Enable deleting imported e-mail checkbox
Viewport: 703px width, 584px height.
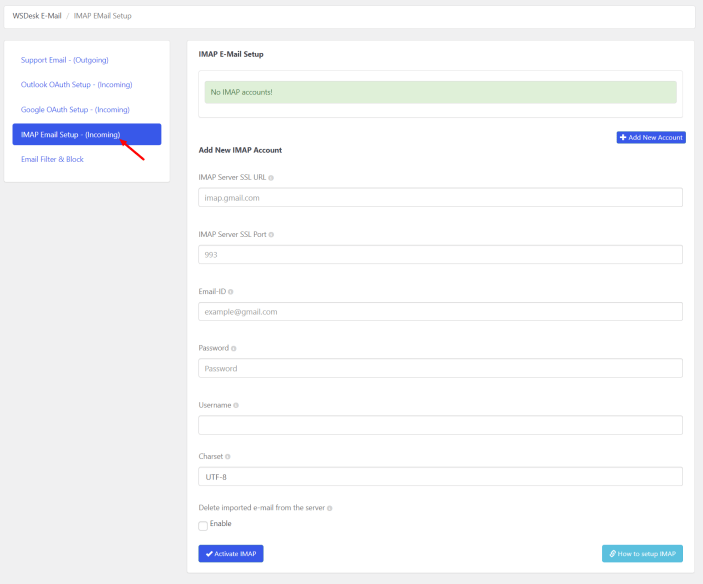point(203,526)
